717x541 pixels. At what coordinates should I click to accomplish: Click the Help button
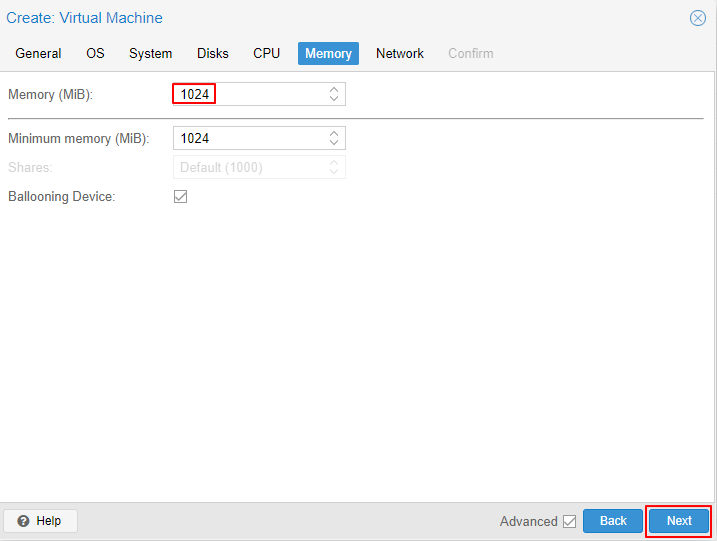[40, 521]
